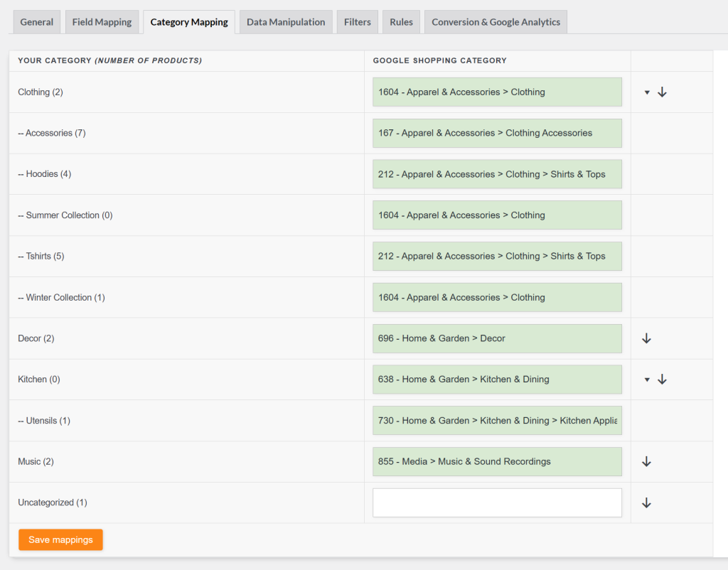Click the down arrow icon in Decor row
Viewport: 728px width, 570px height.
pos(646,338)
